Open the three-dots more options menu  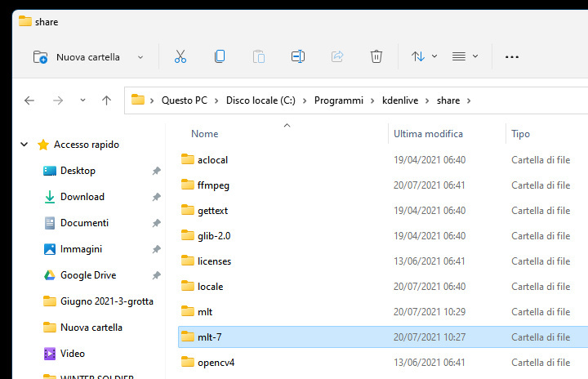click(x=512, y=57)
